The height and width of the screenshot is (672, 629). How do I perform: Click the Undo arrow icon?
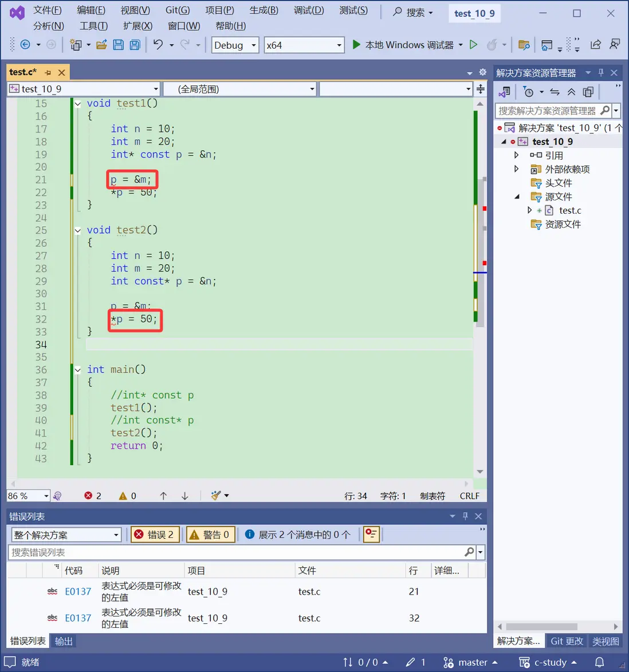(x=158, y=45)
